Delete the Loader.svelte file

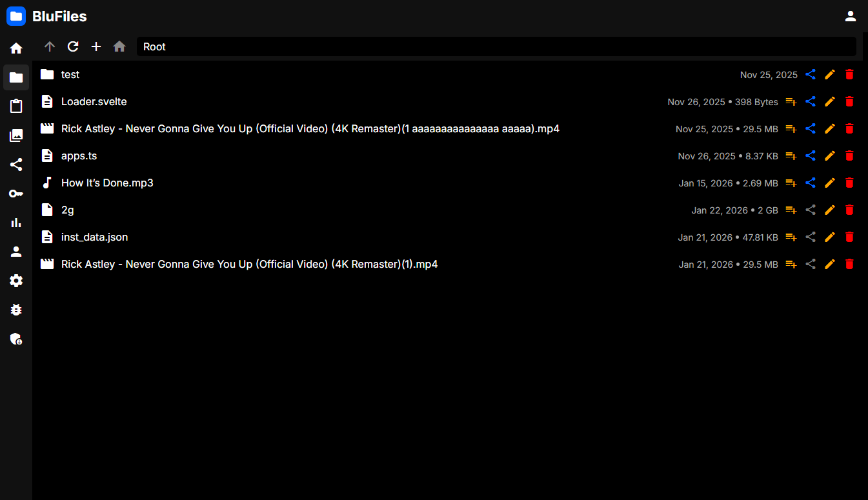849,102
